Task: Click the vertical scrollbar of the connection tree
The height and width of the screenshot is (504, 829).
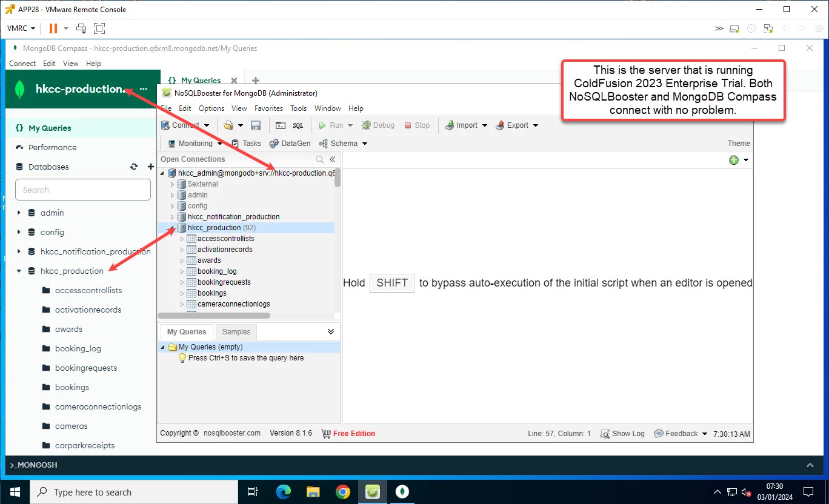Action: tap(338, 177)
